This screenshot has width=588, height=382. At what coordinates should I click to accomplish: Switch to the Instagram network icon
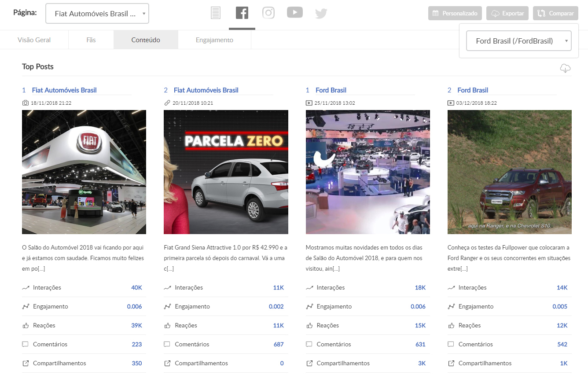click(x=268, y=13)
